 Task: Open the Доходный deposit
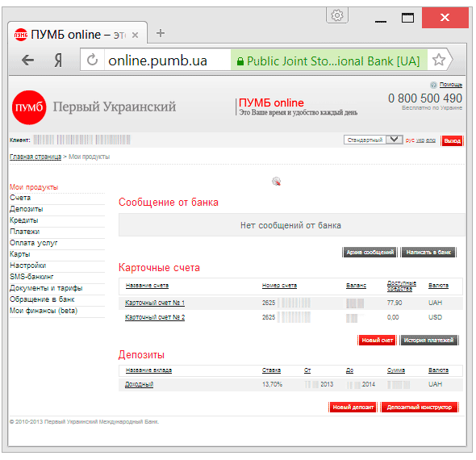click(x=139, y=384)
